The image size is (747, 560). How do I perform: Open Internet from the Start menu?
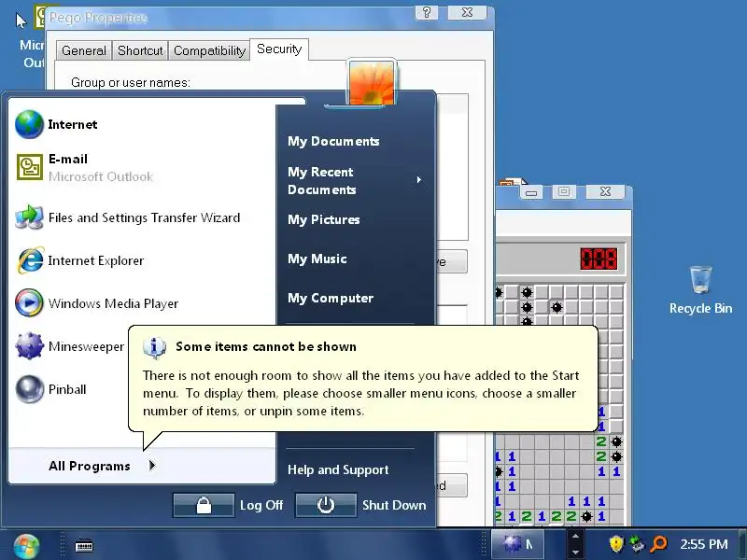[56, 125]
